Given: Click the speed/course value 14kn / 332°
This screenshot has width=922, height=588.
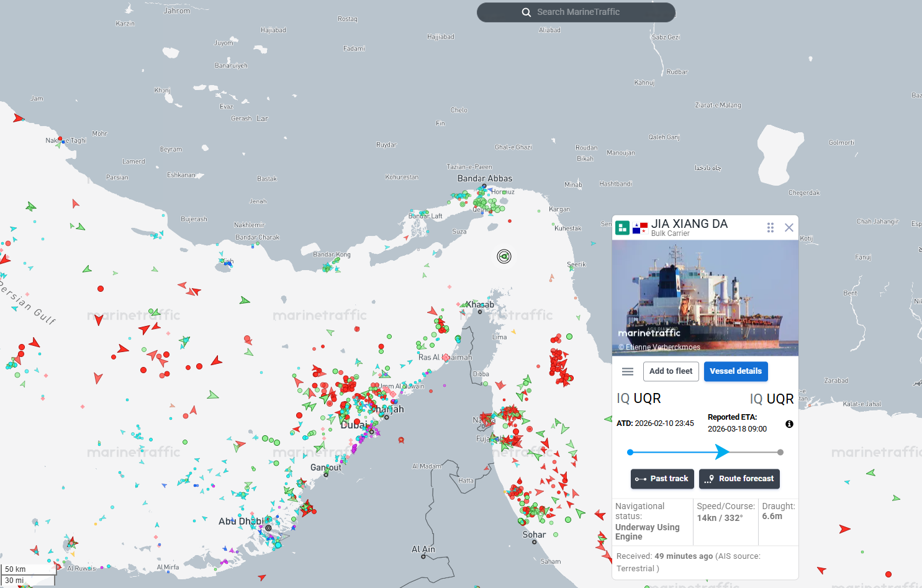Looking at the screenshot, I should click(x=720, y=518).
